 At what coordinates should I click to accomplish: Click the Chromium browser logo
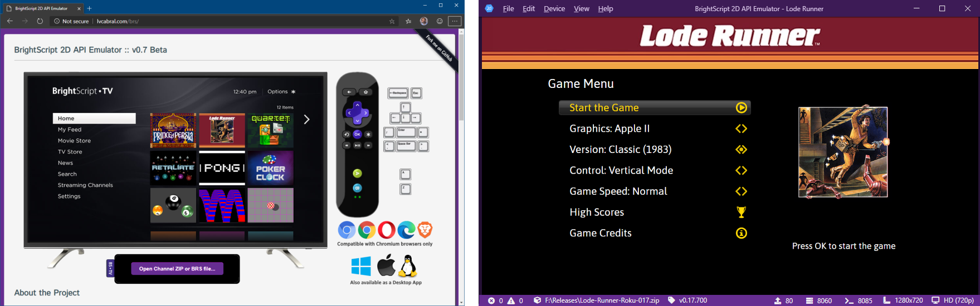click(x=347, y=230)
